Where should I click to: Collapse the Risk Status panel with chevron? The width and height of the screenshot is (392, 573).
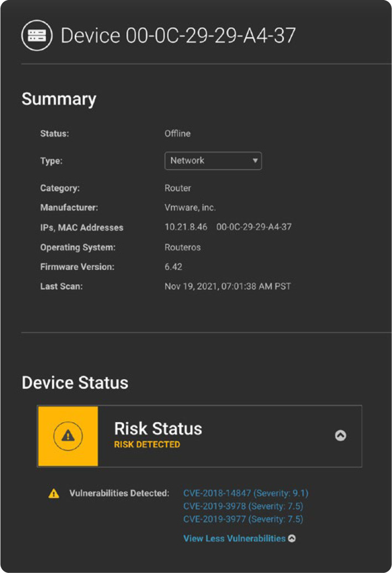point(341,436)
